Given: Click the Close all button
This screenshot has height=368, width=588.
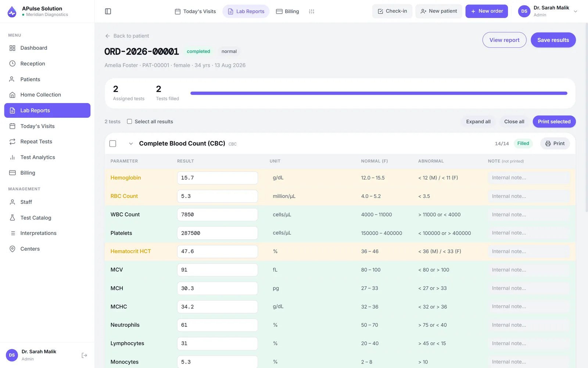Looking at the screenshot, I should 514,121.
